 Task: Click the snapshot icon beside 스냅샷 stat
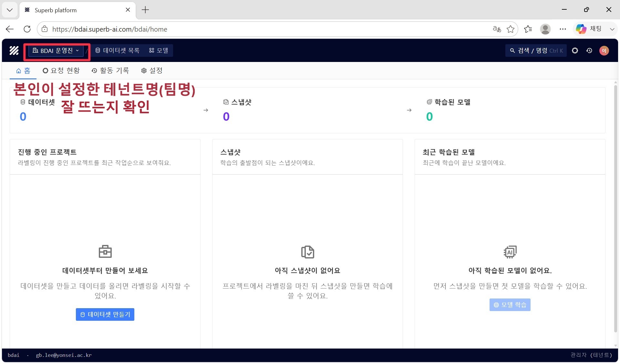point(226,102)
